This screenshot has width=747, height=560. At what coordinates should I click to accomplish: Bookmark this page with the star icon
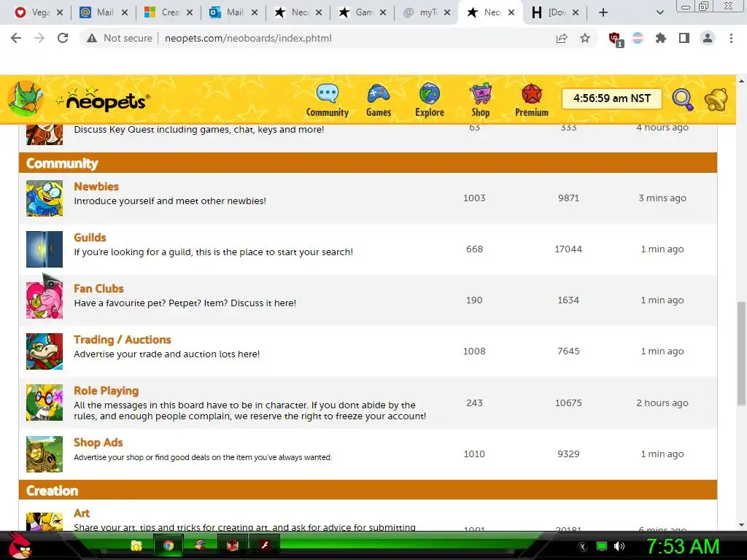[x=585, y=38]
